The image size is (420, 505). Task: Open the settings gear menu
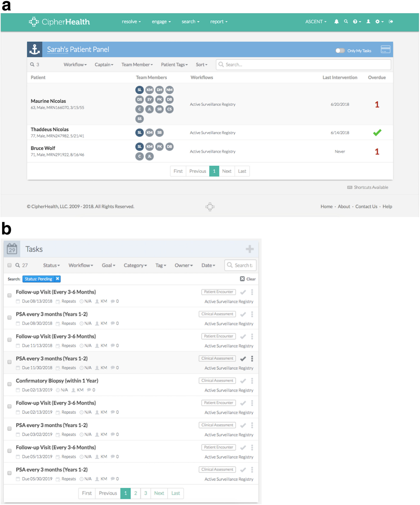click(379, 22)
